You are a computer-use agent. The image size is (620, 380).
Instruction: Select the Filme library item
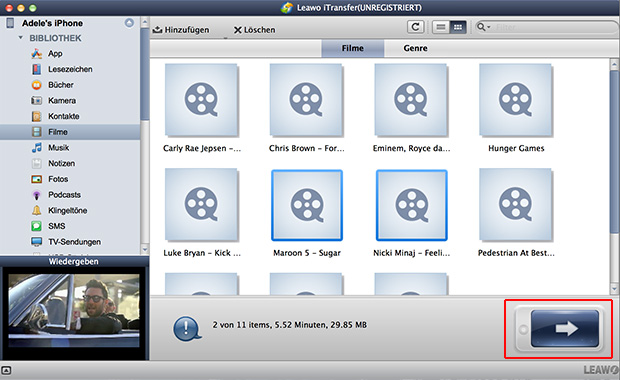(x=70, y=132)
